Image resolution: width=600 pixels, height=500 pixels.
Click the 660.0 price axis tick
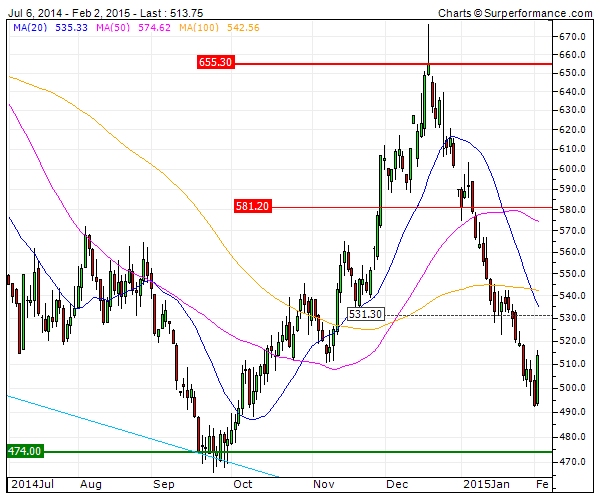tap(572, 55)
